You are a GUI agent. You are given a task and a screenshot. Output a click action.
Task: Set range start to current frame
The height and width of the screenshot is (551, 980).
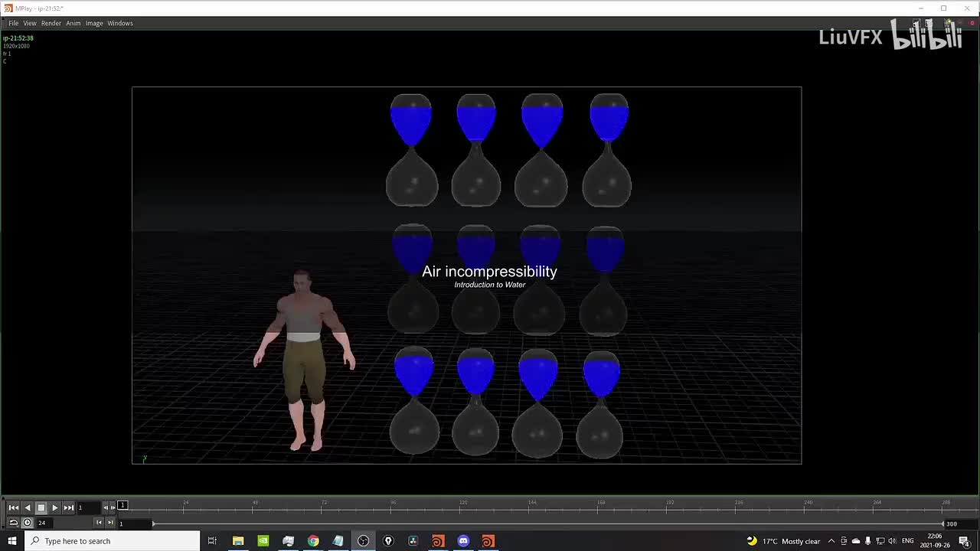click(x=99, y=523)
